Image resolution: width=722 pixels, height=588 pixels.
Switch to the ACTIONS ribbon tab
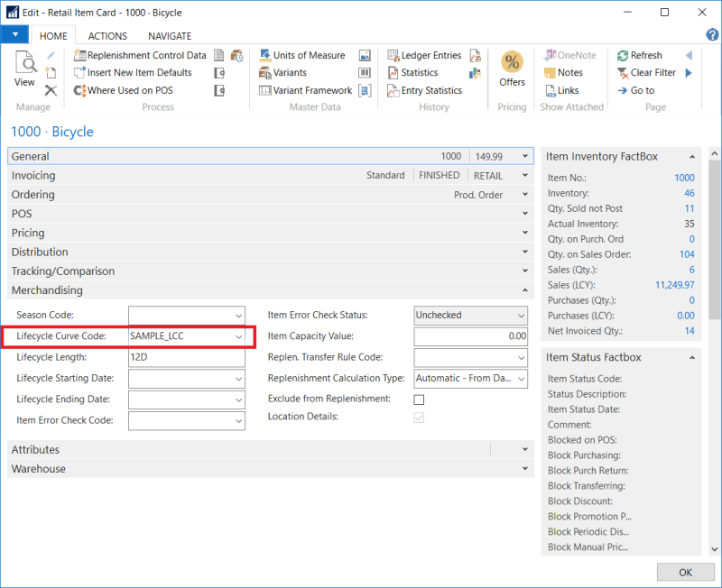click(107, 36)
